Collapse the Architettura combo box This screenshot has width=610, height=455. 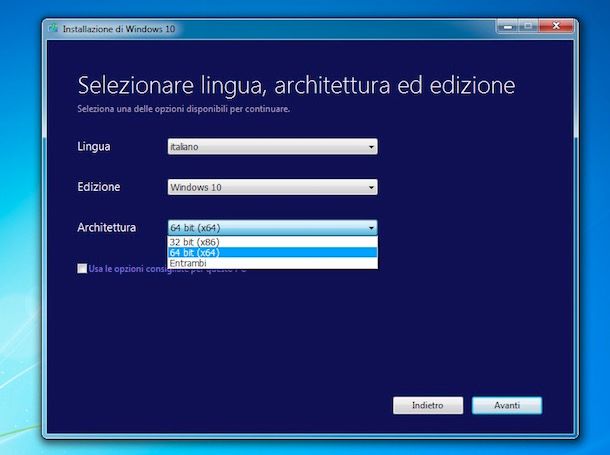click(272, 228)
